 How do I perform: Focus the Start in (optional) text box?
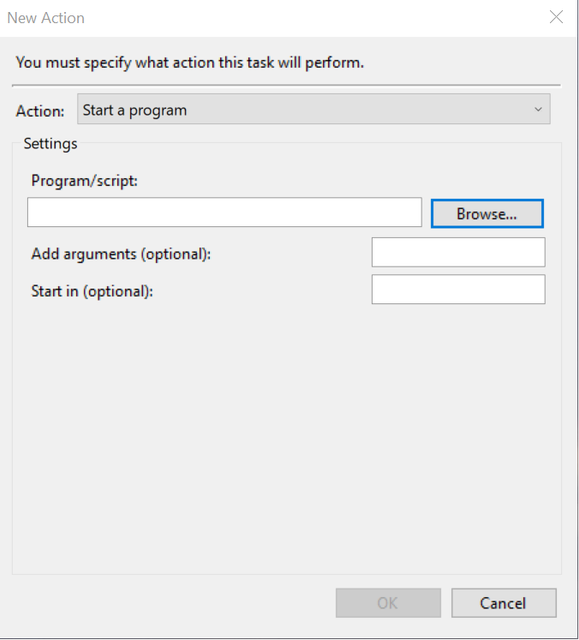[x=458, y=289]
